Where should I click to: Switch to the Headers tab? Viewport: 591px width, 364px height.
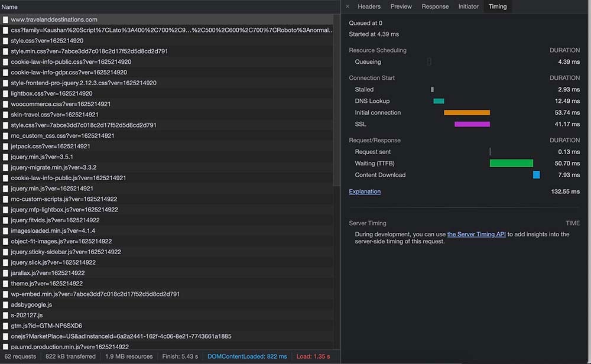[369, 6]
